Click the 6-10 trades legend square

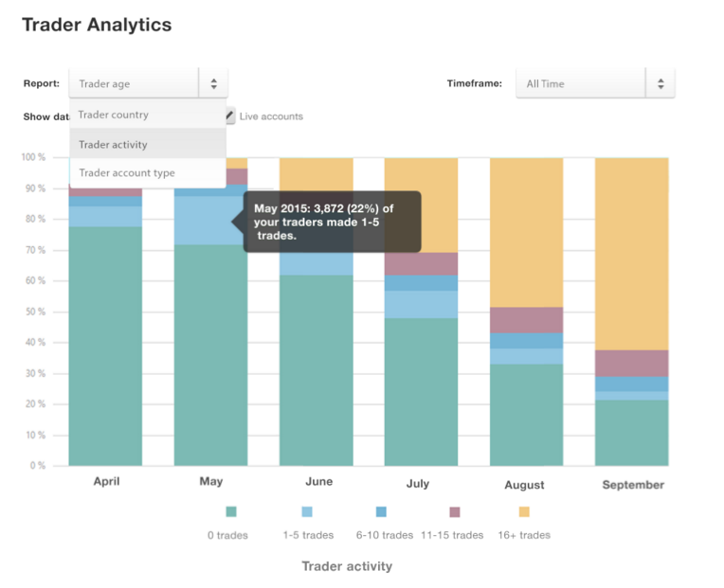tap(381, 512)
